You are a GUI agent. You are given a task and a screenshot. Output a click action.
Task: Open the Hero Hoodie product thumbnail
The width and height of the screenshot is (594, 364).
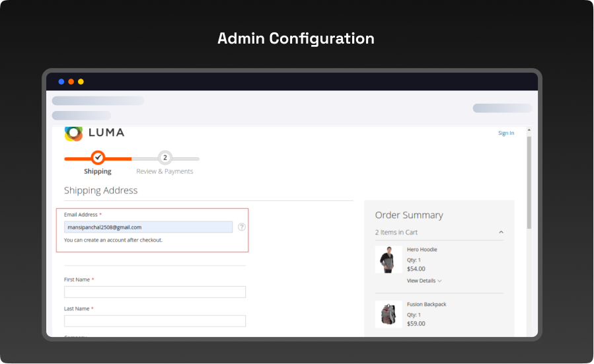(388, 260)
